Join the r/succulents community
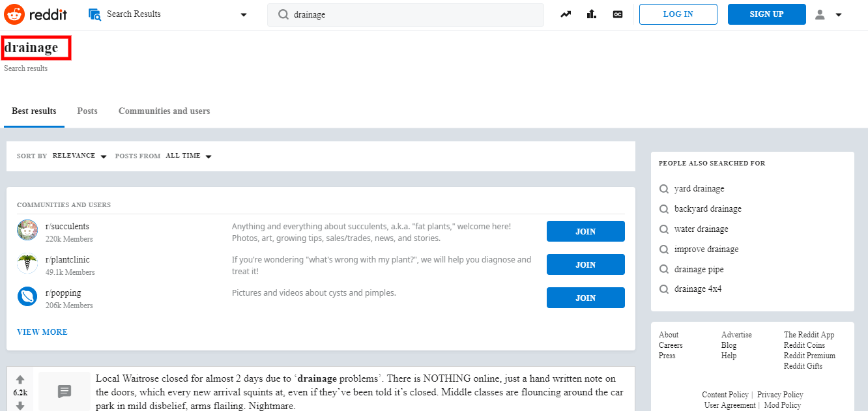This screenshot has height=411, width=868. (x=586, y=231)
